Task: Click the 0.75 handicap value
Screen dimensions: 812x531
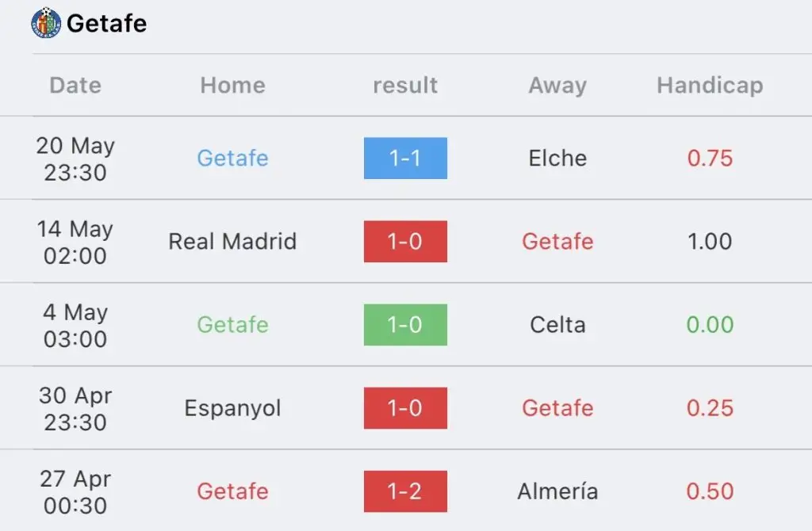Action: (x=710, y=159)
